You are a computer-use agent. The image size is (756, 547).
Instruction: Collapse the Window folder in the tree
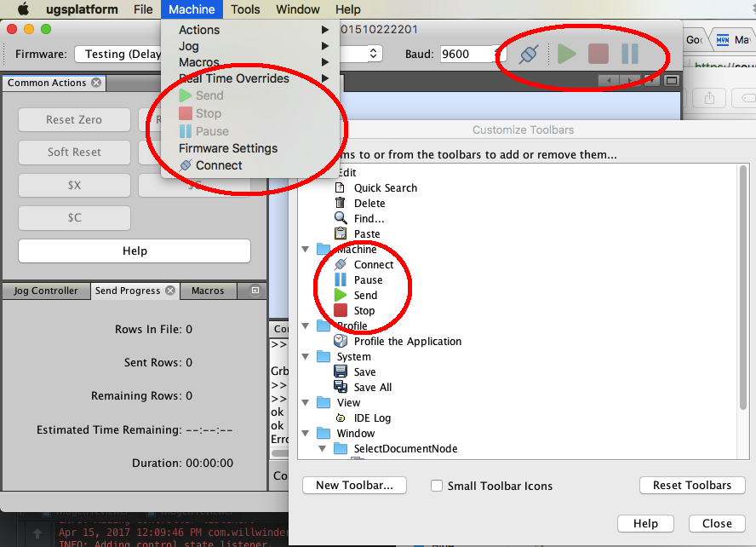[x=305, y=434]
